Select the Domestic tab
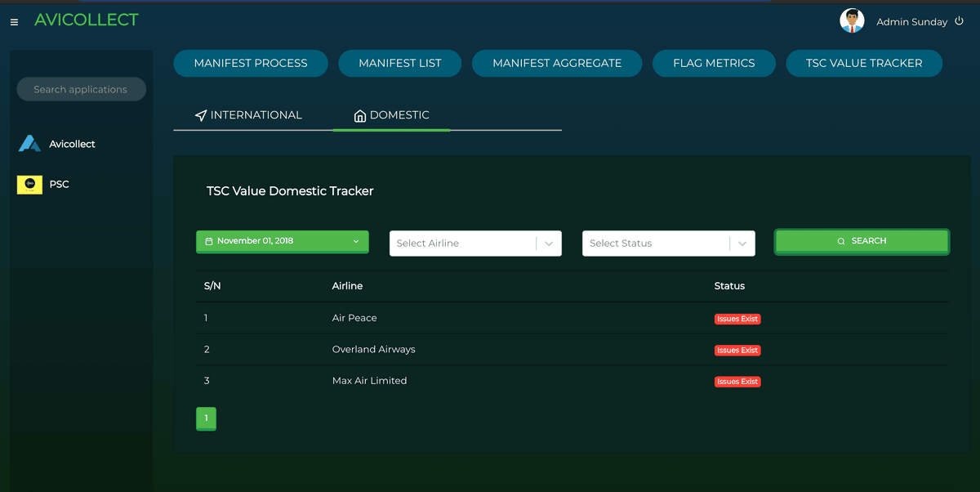 tap(391, 115)
